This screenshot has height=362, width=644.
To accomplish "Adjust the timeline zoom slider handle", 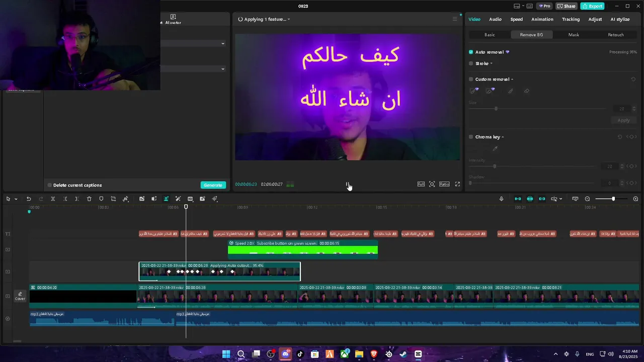I will click(613, 199).
